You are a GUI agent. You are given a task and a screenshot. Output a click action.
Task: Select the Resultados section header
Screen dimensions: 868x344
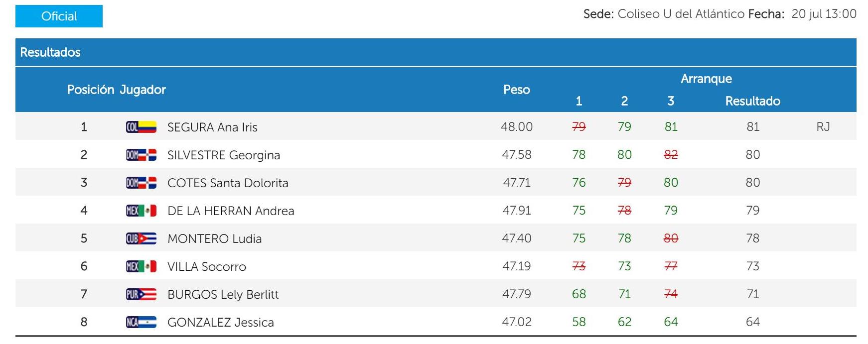coord(50,52)
